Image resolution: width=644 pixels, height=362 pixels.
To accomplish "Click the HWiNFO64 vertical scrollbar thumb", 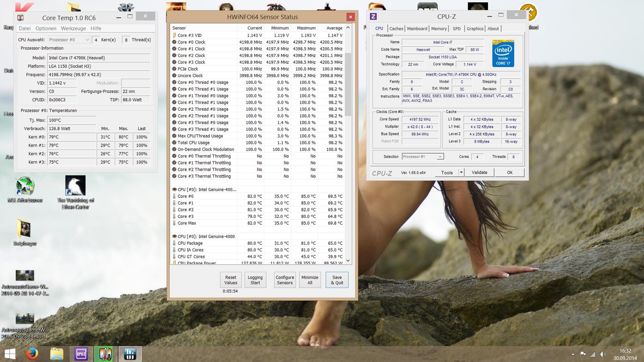I will click(348, 84).
